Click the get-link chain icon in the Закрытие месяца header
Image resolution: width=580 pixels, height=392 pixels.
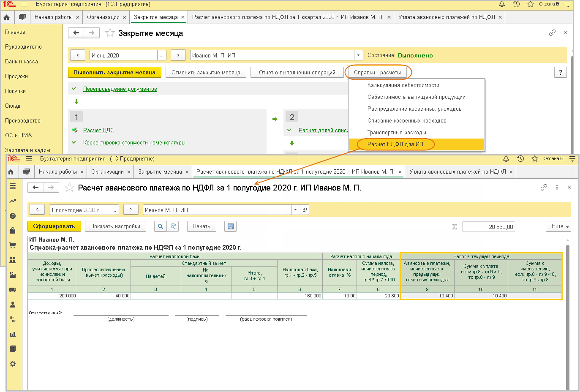click(552, 33)
